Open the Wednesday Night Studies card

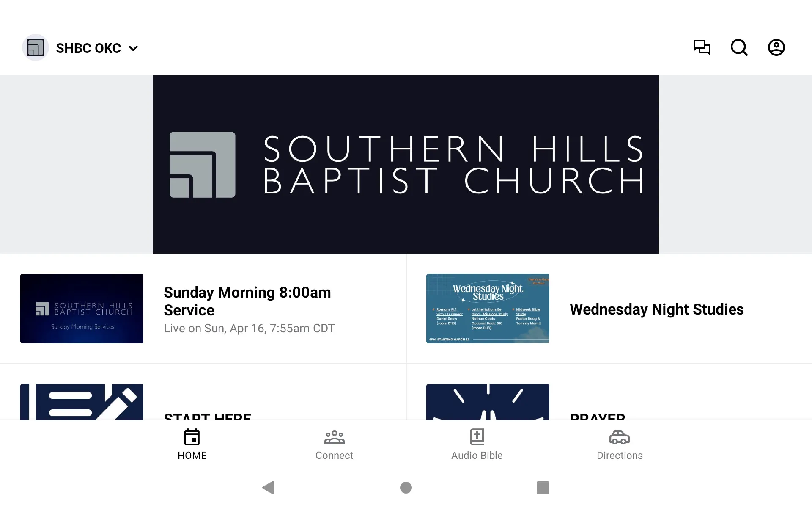pos(609,309)
